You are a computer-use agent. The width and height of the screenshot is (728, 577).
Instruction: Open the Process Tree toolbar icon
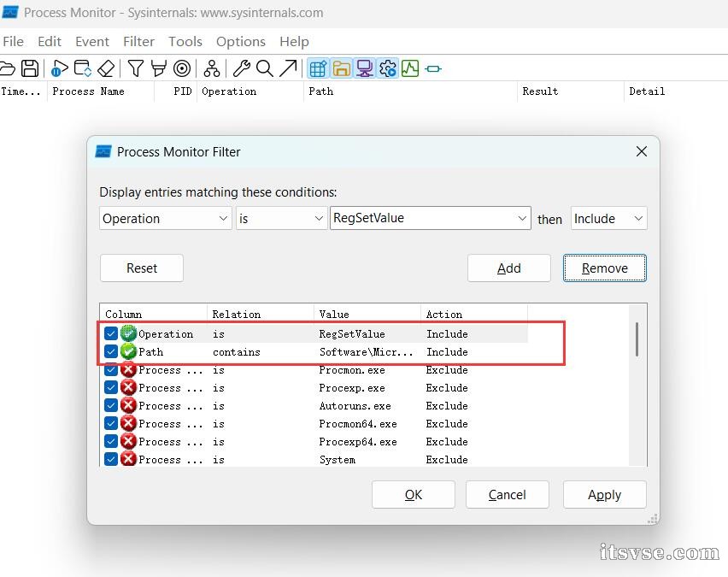[x=212, y=68]
